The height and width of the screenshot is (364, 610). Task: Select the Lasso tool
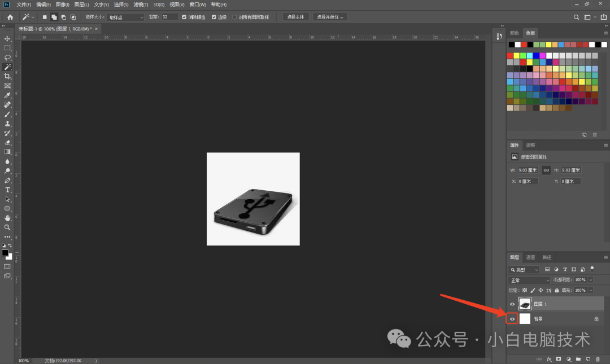point(7,57)
